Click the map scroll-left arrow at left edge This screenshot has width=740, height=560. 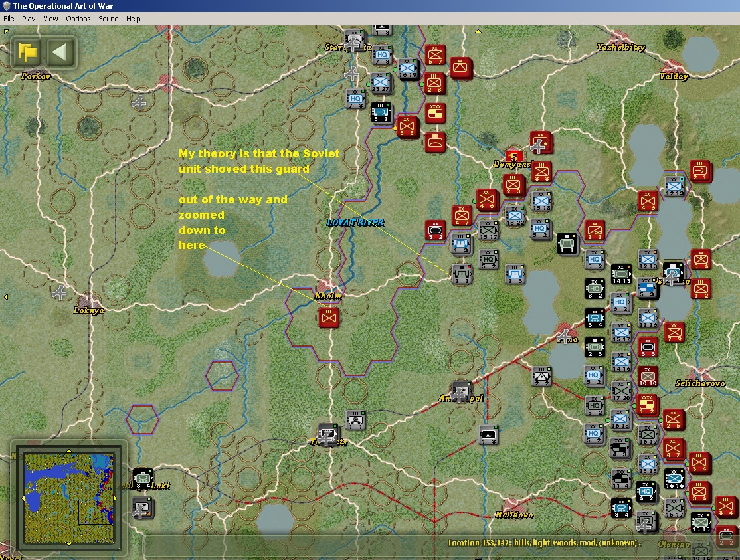[x=6, y=297]
